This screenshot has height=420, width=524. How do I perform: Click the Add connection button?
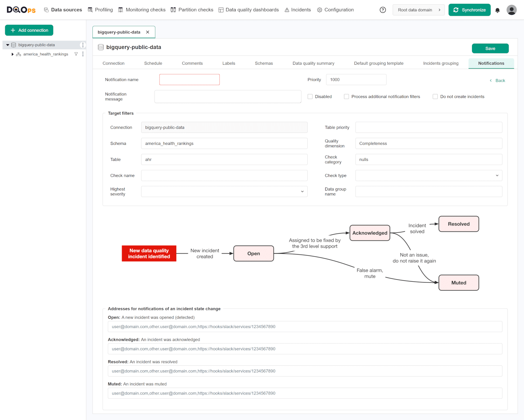coord(29,30)
